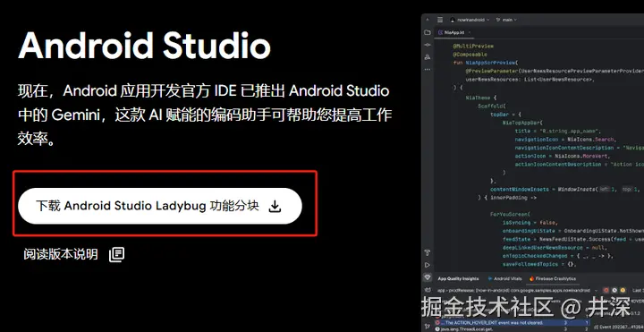Open the Run tool window triangle icon
The width and height of the screenshot is (644, 332).
coord(428,265)
